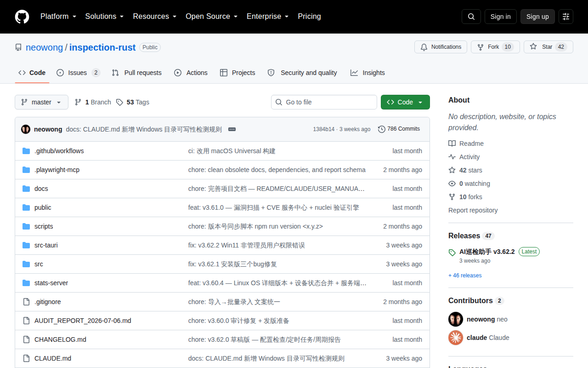Expand the Solutions menu
588x368 pixels.
click(104, 17)
